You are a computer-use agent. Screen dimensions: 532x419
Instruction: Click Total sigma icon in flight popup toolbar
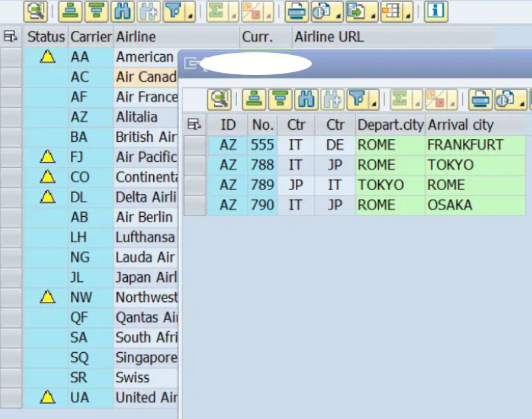402,100
